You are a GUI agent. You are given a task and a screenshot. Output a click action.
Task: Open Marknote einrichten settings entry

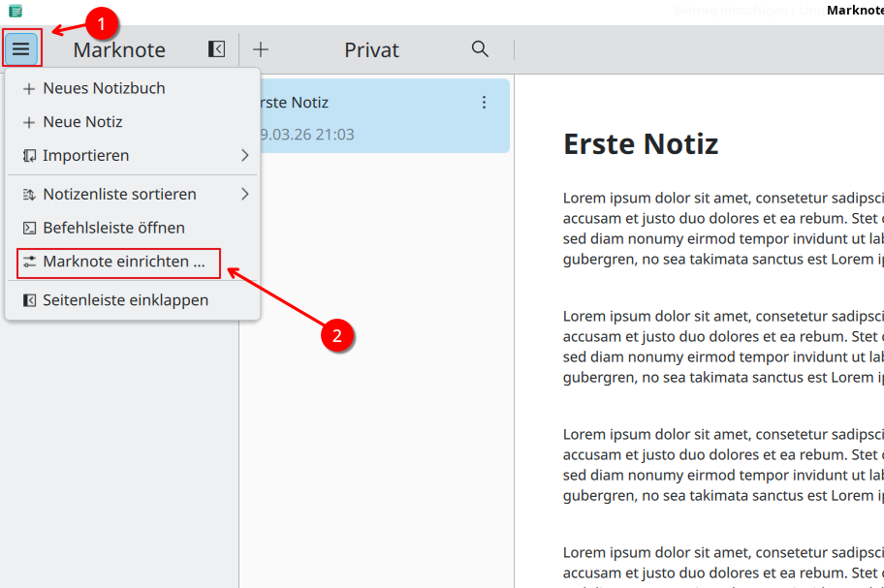[x=123, y=262]
